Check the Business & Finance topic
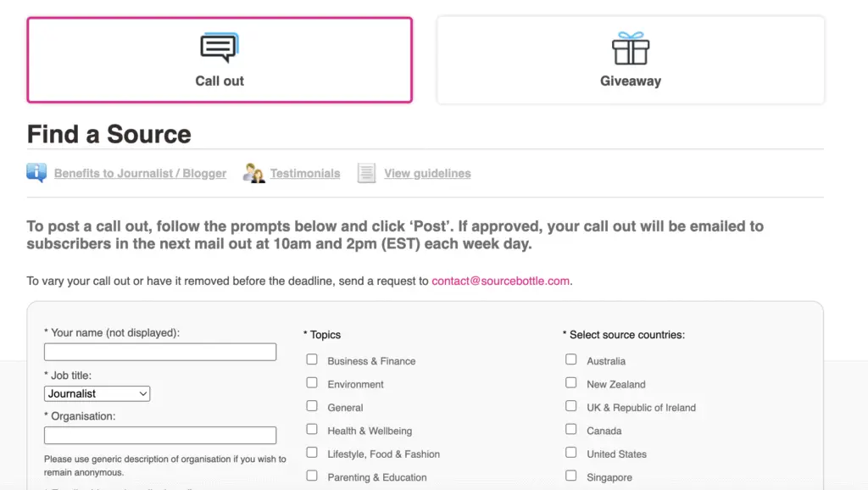Viewport: 868px width, 490px height. 312,360
